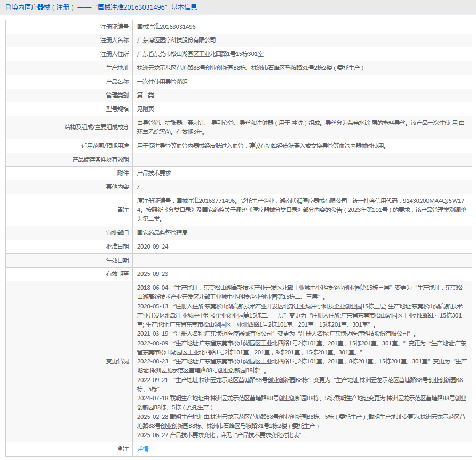The image size is (476, 460).
Task: Select the 注册证编号 row label
Action: (114, 27)
